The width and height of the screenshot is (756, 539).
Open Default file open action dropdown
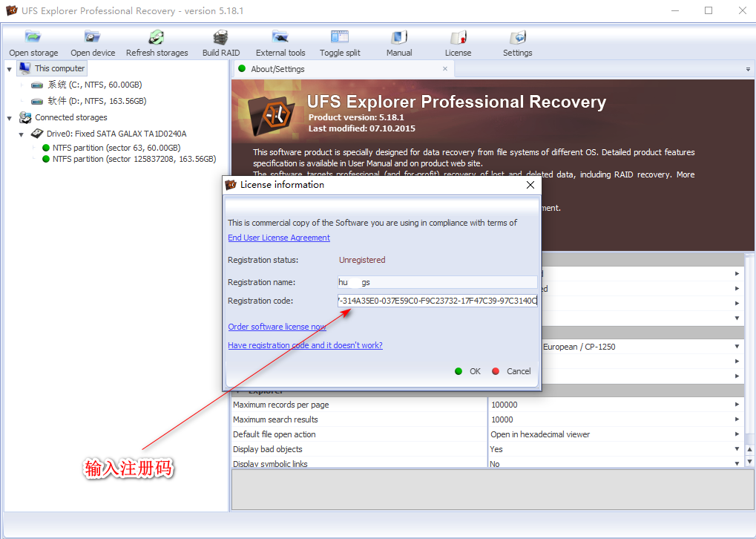[x=737, y=434]
